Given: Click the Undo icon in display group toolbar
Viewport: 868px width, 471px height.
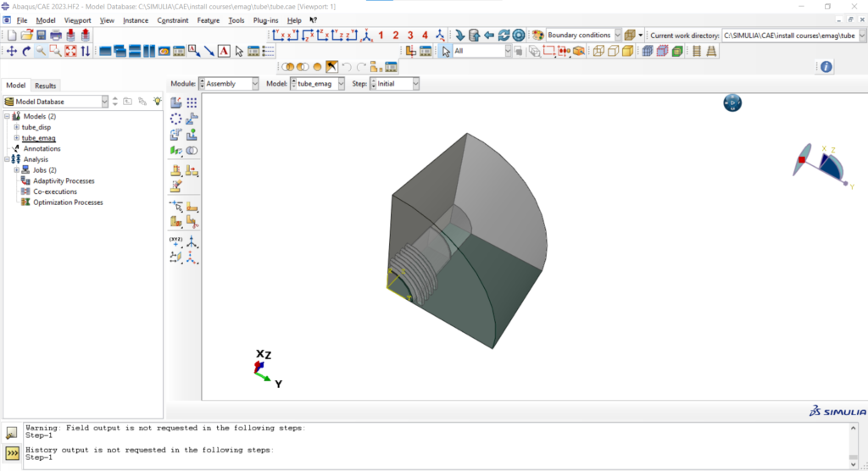Looking at the screenshot, I should [347, 67].
